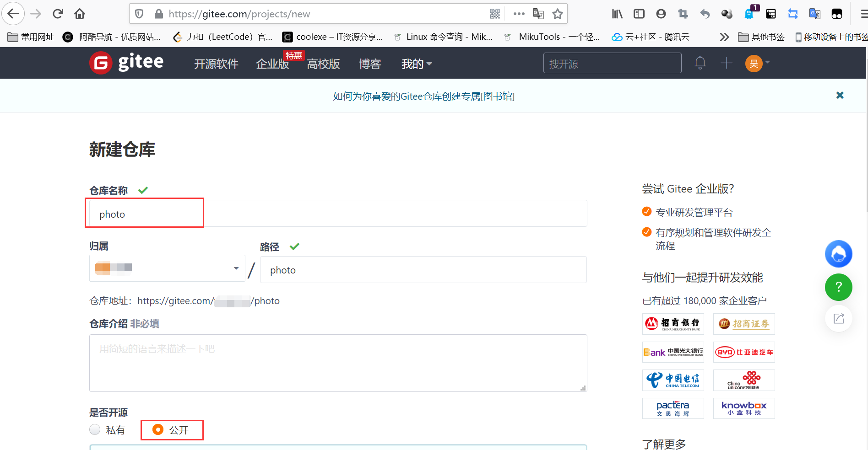
Task: Click the Gitee logo
Action: (126, 63)
